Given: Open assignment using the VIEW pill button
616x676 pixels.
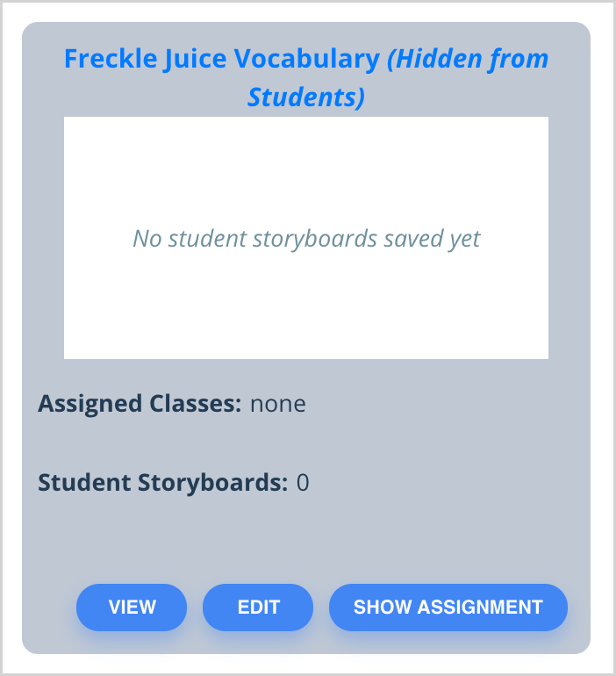Looking at the screenshot, I should pyautogui.click(x=132, y=608).
